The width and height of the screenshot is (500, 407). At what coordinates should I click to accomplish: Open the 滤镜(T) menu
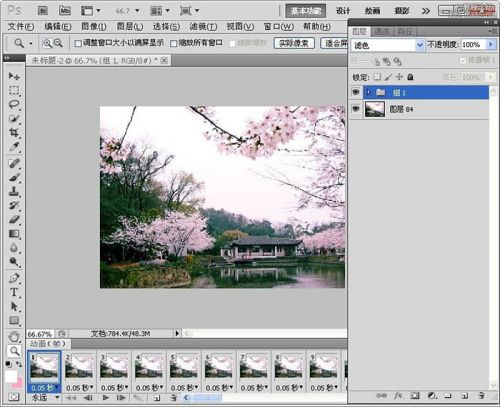point(203,26)
